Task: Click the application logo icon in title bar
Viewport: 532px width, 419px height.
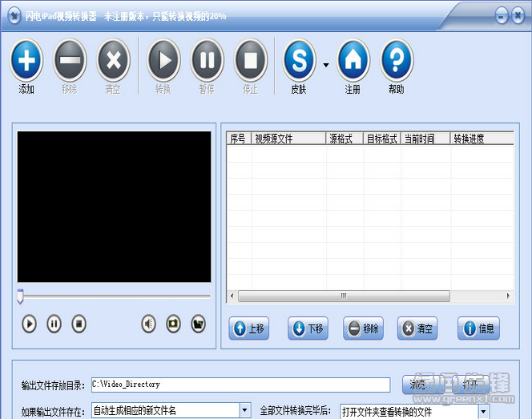Action: click(14, 15)
